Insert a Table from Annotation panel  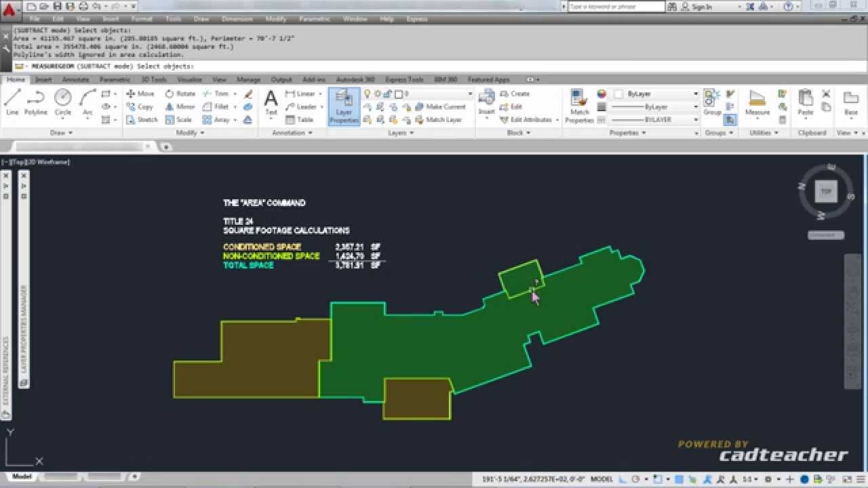pos(299,119)
